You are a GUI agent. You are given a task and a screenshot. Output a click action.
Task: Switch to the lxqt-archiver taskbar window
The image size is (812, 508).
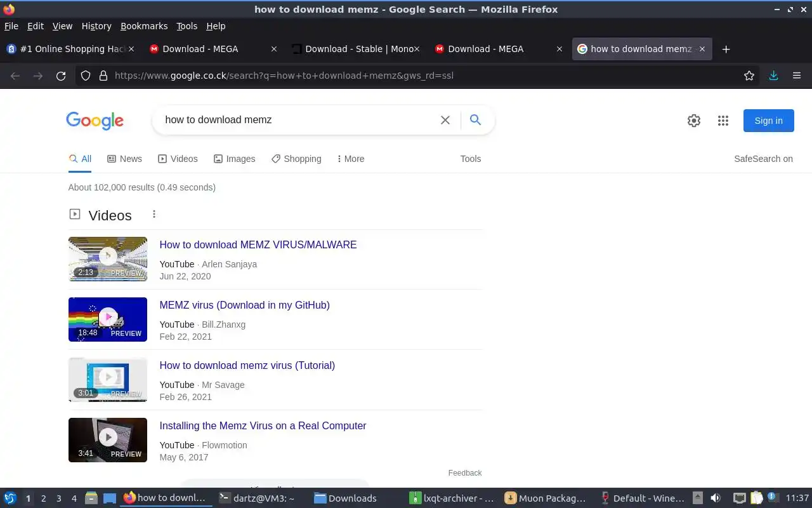click(452, 498)
